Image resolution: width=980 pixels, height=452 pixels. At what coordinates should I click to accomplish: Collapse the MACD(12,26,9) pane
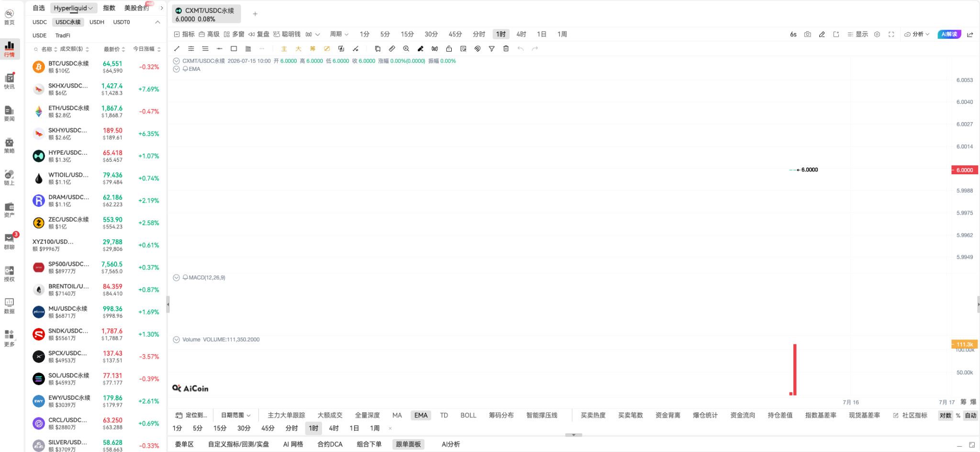176,277
